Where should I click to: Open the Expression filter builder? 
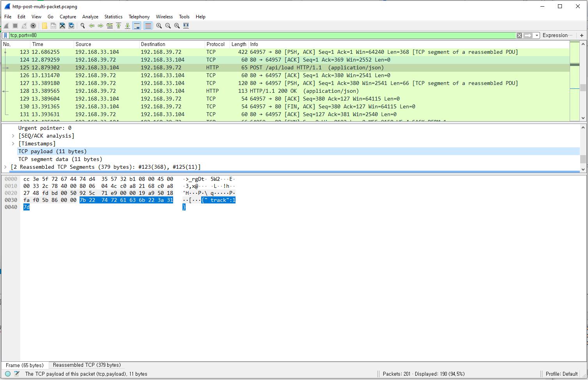click(x=558, y=35)
